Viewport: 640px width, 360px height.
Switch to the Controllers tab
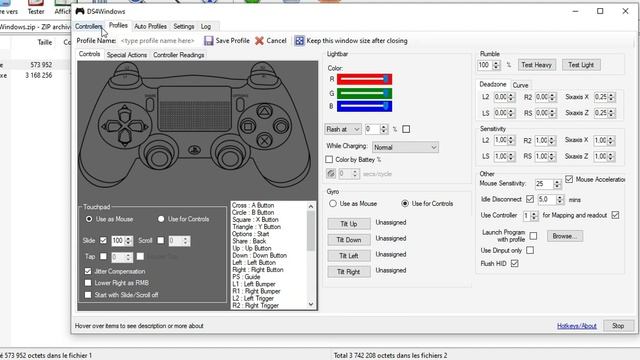click(89, 26)
